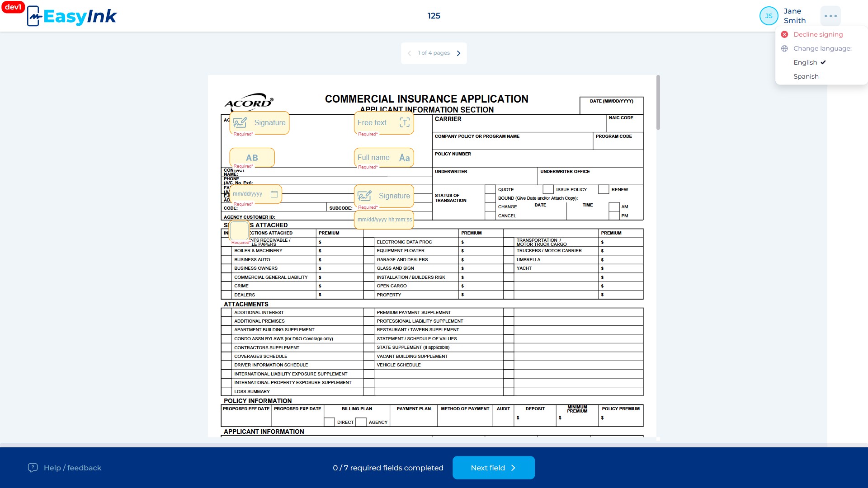
Task: Click the 'Change language:' label
Action: [822, 48]
